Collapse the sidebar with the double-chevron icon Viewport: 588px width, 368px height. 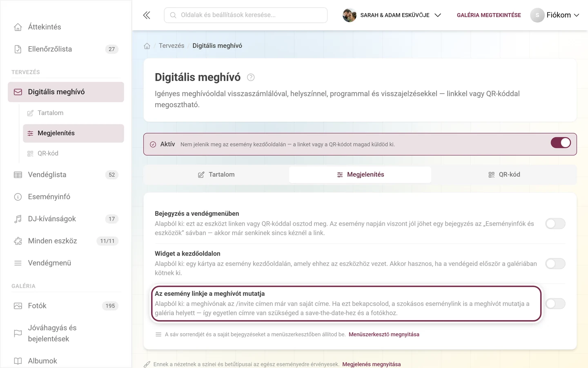(147, 15)
